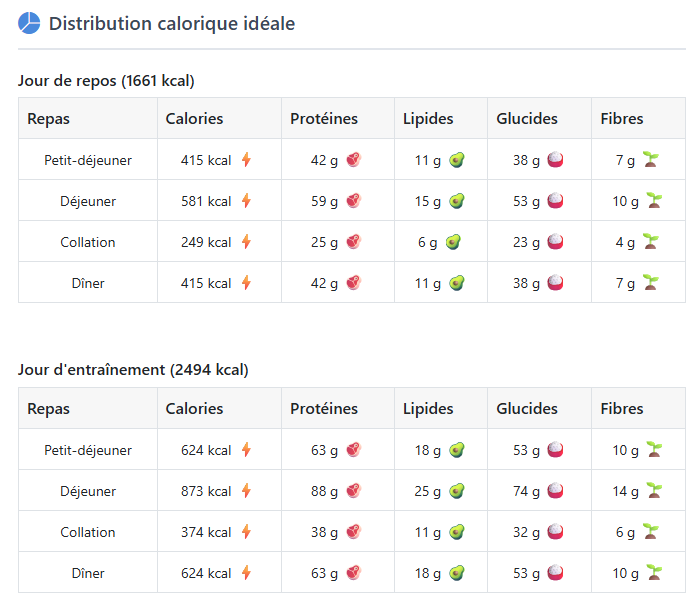Viewport: 700px width, 605px height.
Task: Click the blue pie chart icon beside the title
Action: [29, 23]
